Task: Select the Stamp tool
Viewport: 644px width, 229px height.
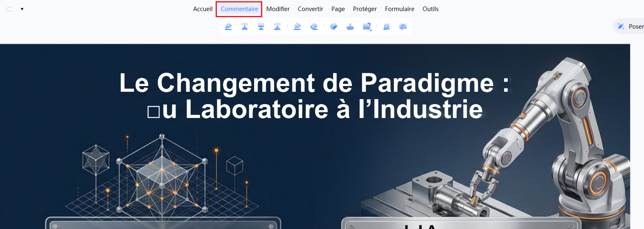Action: pos(350,27)
